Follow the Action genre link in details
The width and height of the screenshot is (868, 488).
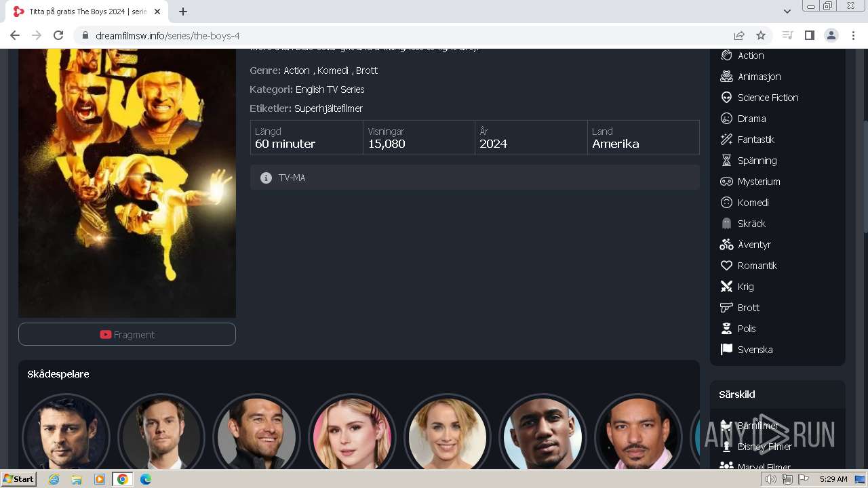click(296, 70)
